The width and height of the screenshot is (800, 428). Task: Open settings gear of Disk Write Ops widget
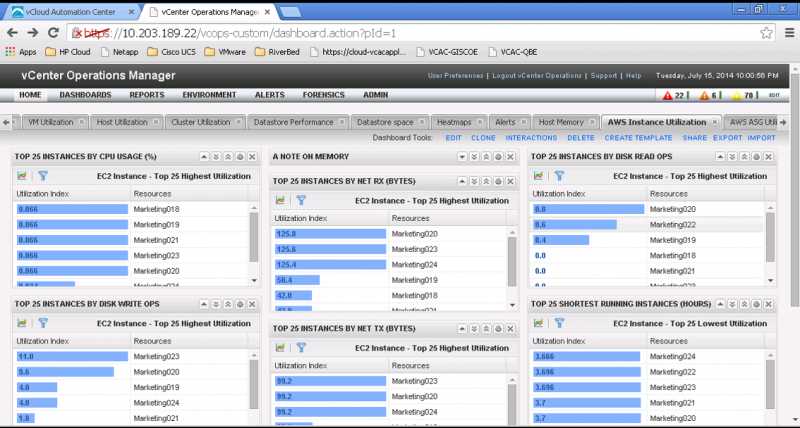240,304
